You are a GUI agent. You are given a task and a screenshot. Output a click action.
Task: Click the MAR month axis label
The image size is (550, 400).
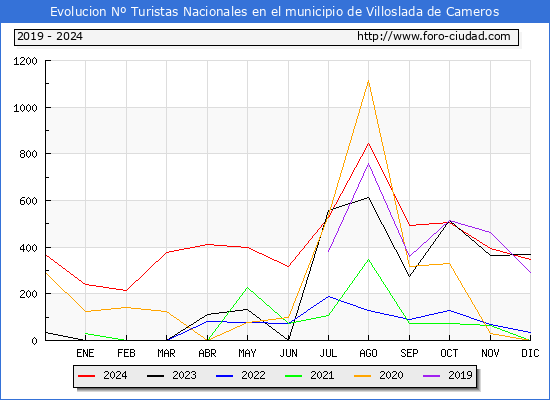(166, 353)
